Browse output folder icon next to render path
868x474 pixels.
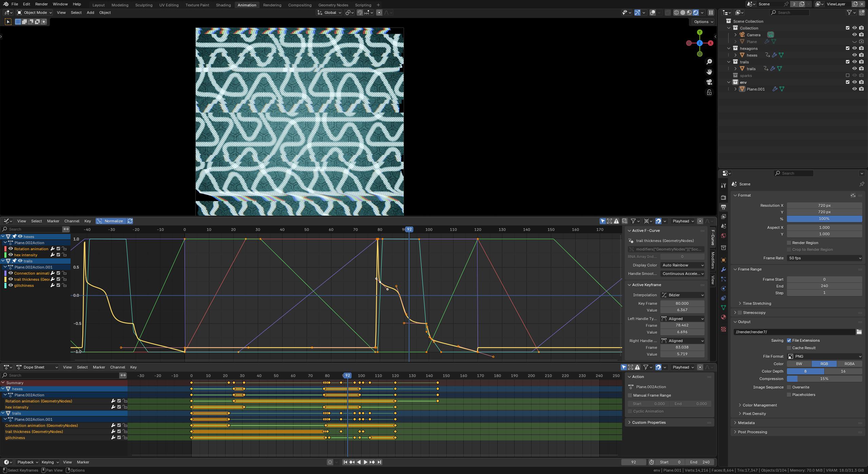click(x=859, y=332)
